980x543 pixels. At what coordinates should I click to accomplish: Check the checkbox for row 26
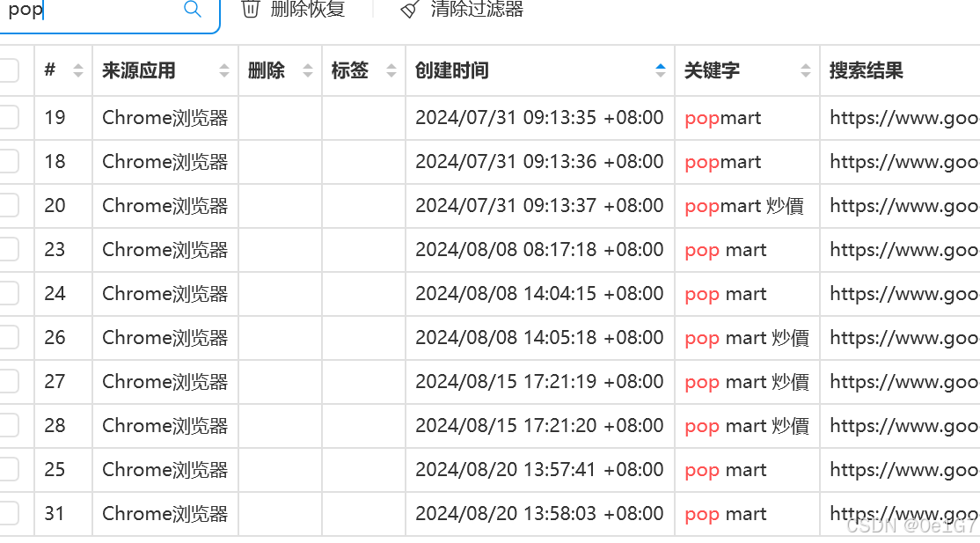(x=8, y=337)
